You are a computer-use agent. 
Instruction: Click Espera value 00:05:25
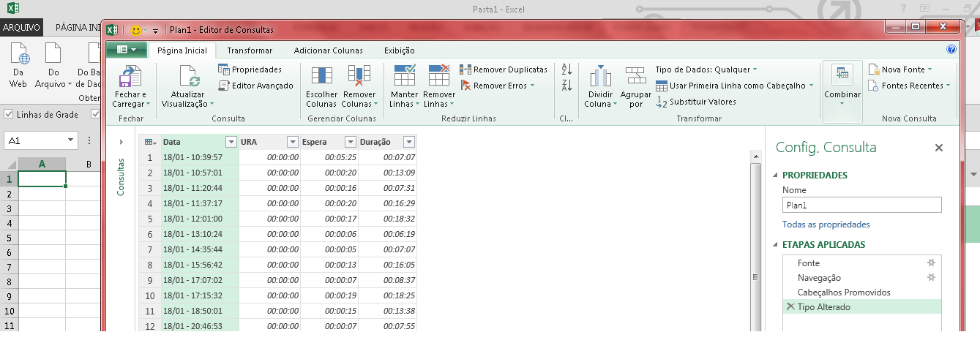point(329,157)
